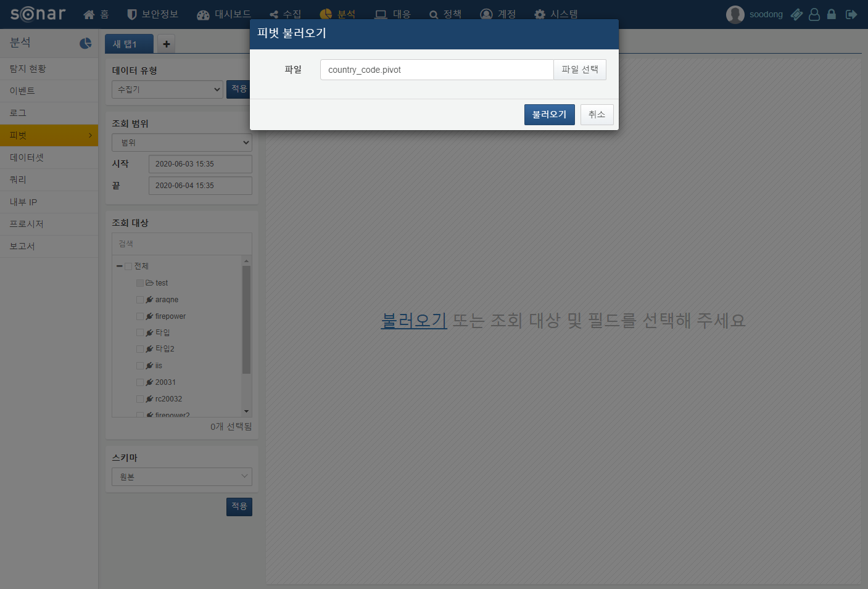The height and width of the screenshot is (589, 868).
Task: Click the 시작 date field
Action: [x=200, y=164]
